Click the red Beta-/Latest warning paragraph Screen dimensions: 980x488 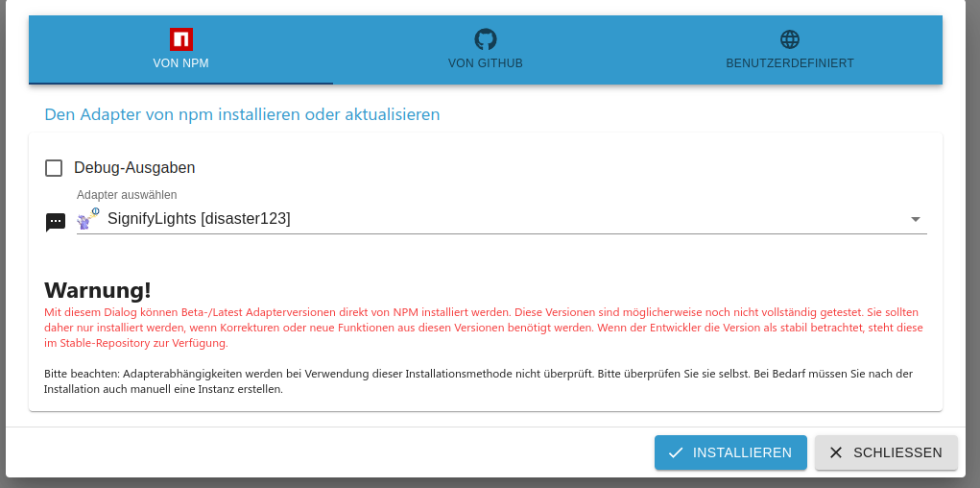pyautogui.click(x=484, y=328)
